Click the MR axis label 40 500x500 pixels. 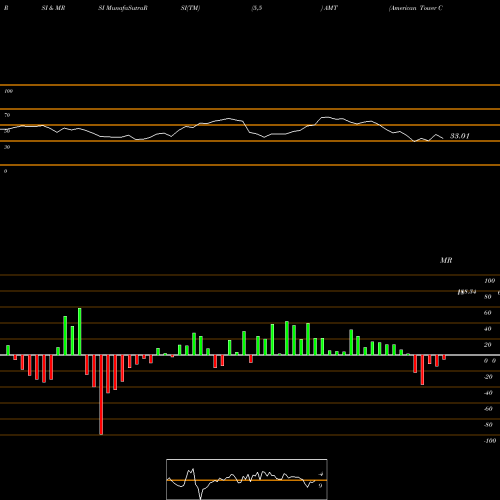[488, 329]
